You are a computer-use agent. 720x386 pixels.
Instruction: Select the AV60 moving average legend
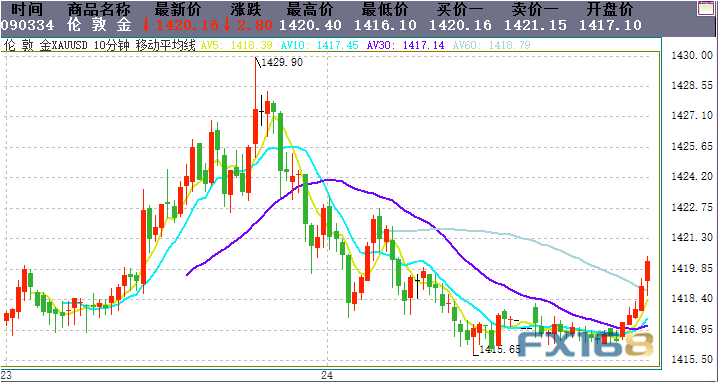pos(491,45)
